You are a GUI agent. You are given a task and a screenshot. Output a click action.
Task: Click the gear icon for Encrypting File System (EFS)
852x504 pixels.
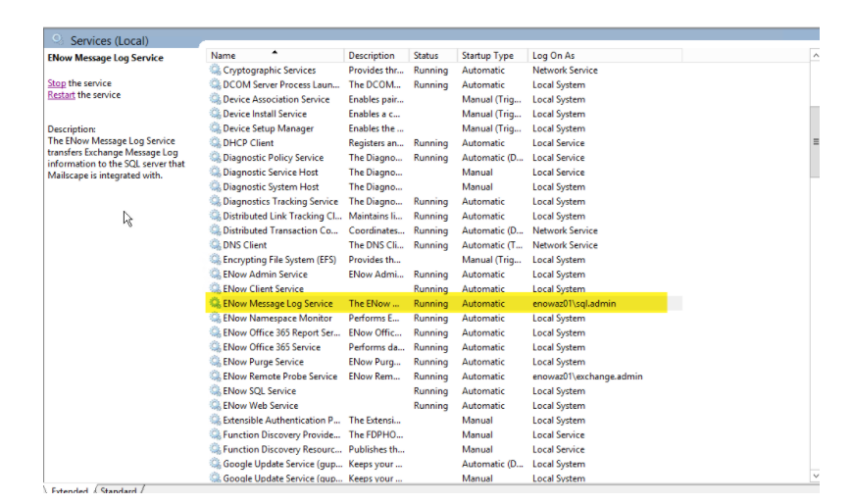(215, 259)
